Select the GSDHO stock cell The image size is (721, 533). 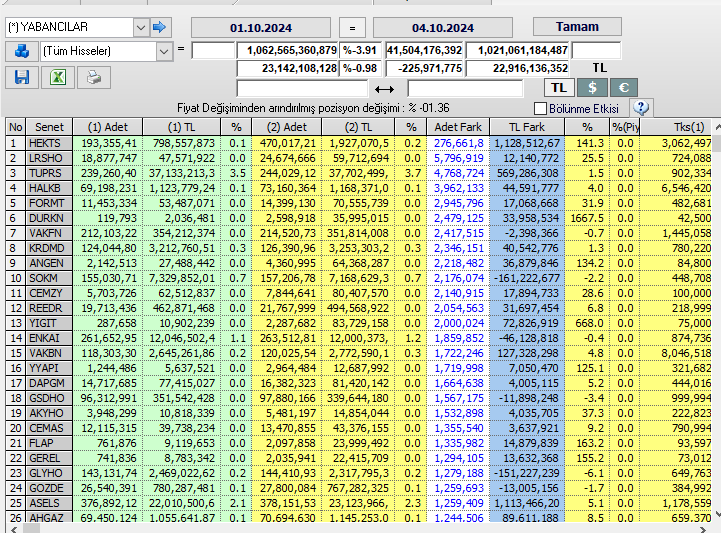pos(49,398)
